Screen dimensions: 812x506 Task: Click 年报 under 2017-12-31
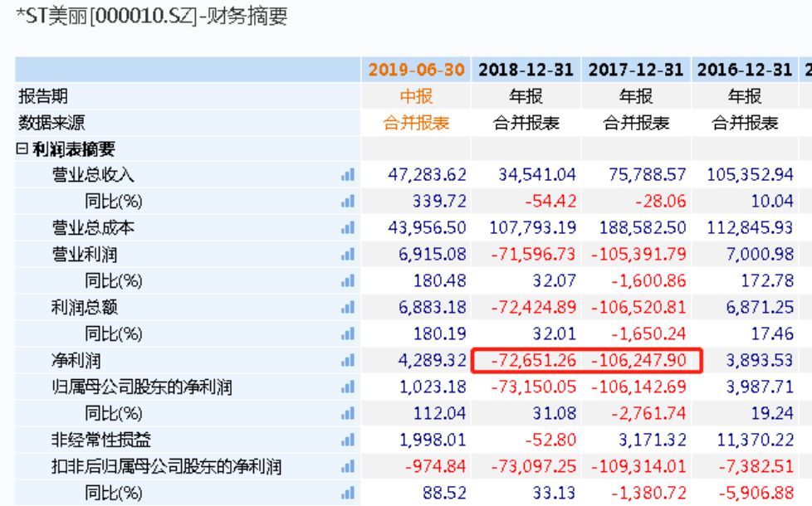(636, 96)
